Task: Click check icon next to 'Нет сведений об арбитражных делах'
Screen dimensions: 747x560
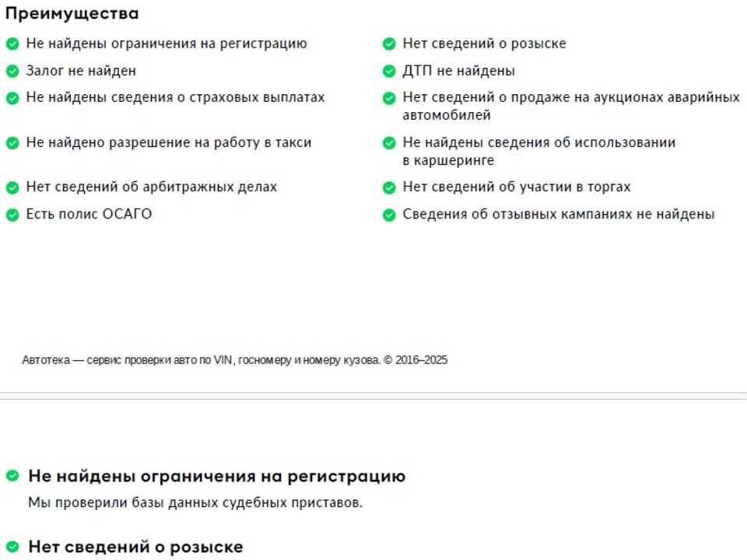Action: [x=12, y=187]
